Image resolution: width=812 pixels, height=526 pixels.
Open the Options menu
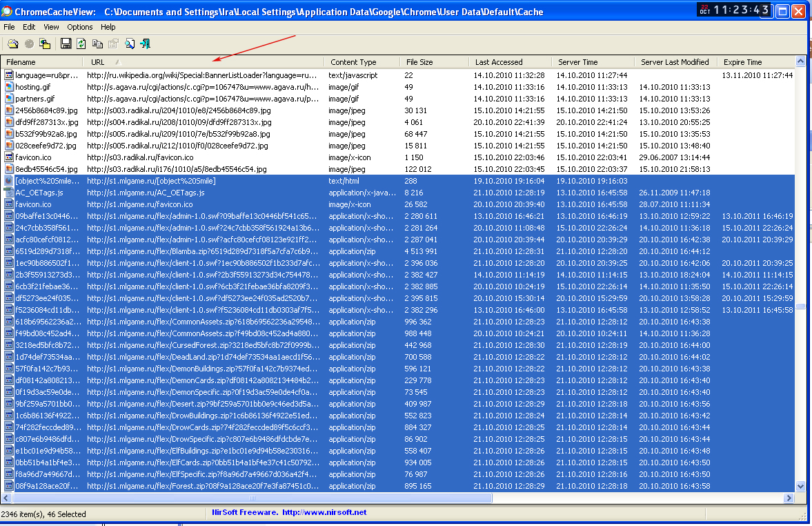coord(80,27)
